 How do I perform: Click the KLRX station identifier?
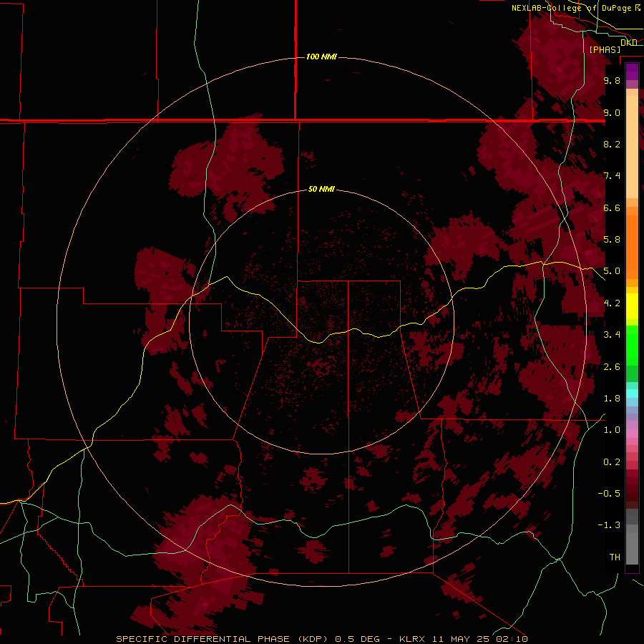(413, 639)
